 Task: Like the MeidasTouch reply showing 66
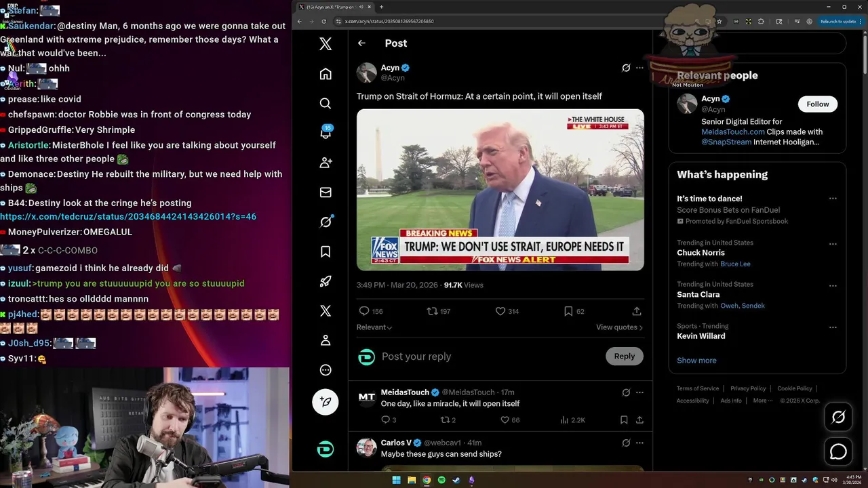(x=510, y=420)
